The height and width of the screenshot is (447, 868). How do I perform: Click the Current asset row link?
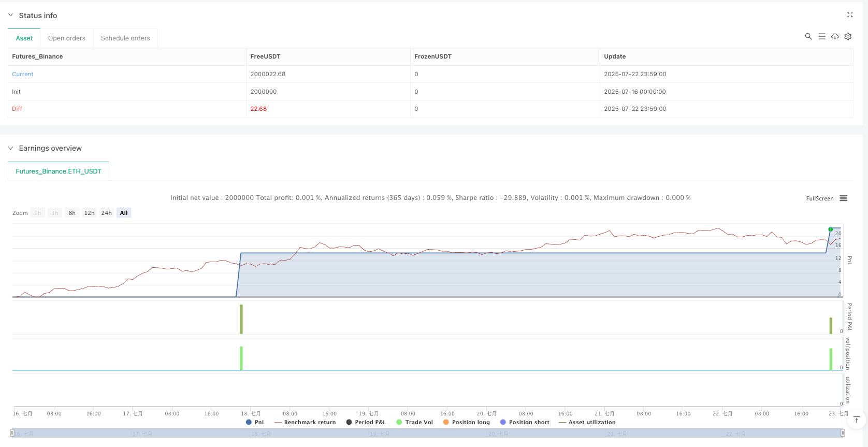click(x=23, y=74)
